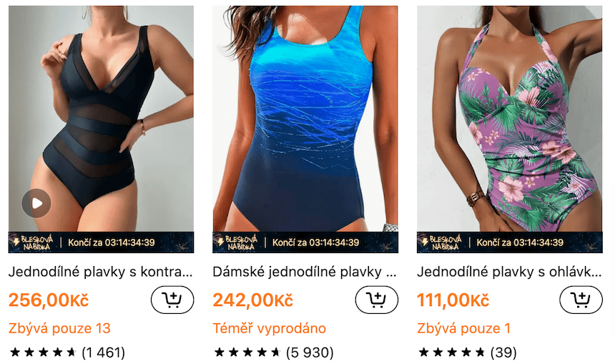Open title 'Dámské jednodílné plavky ...'
The height and width of the screenshot is (364, 615).
point(305,272)
